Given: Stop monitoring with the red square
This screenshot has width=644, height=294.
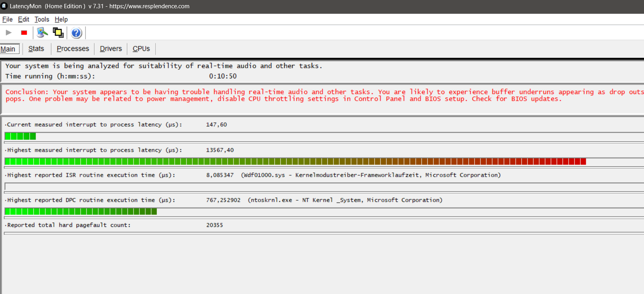Looking at the screenshot, I should point(24,33).
